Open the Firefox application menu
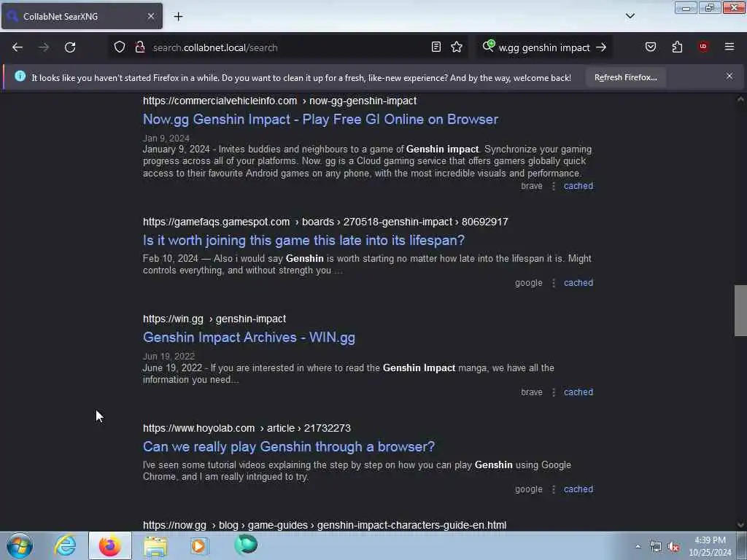Viewport: 747px width, 560px height. point(729,47)
